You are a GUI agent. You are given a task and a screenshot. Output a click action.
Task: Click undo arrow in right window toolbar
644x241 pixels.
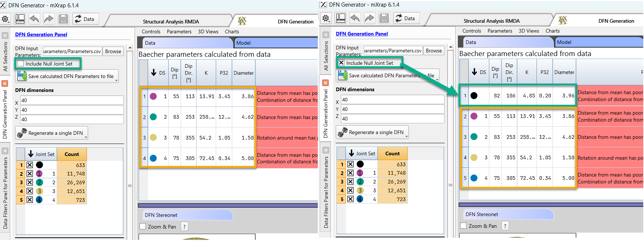[x=355, y=18]
